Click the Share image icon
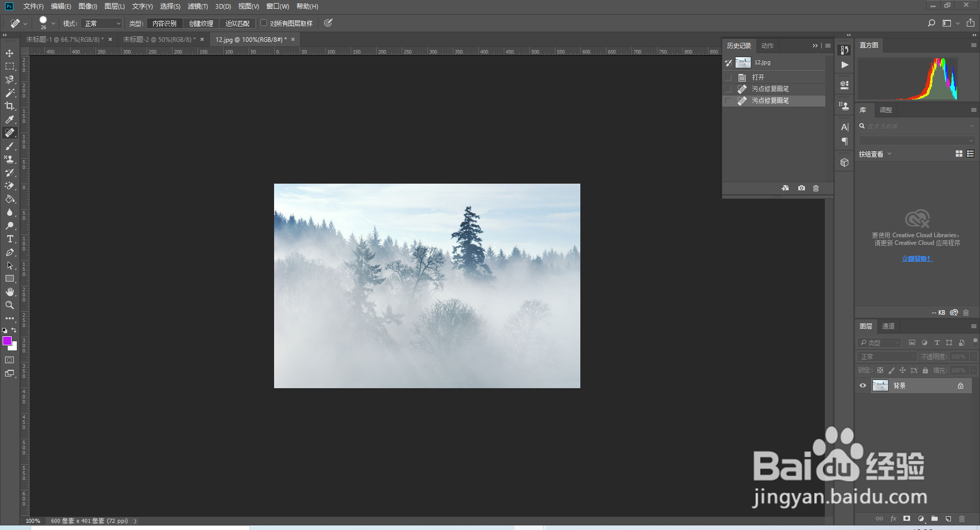Image resolution: width=980 pixels, height=530 pixels. click(970, 23)
